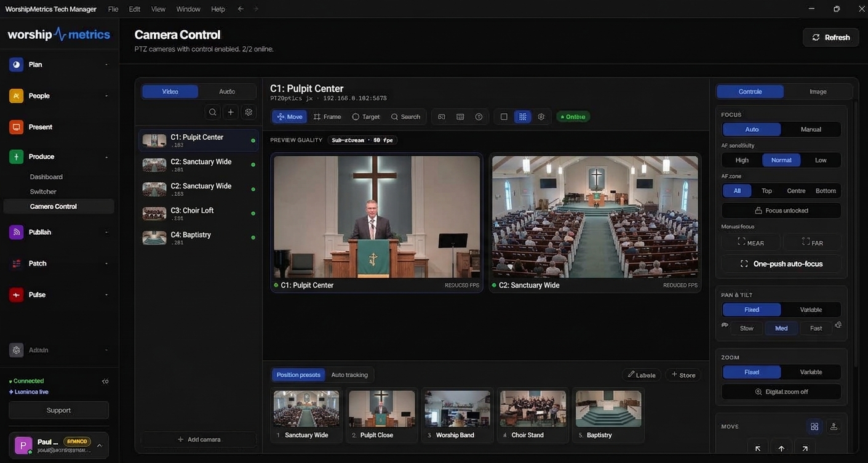Click the up arrow in the Move pad

coord(781,449)
